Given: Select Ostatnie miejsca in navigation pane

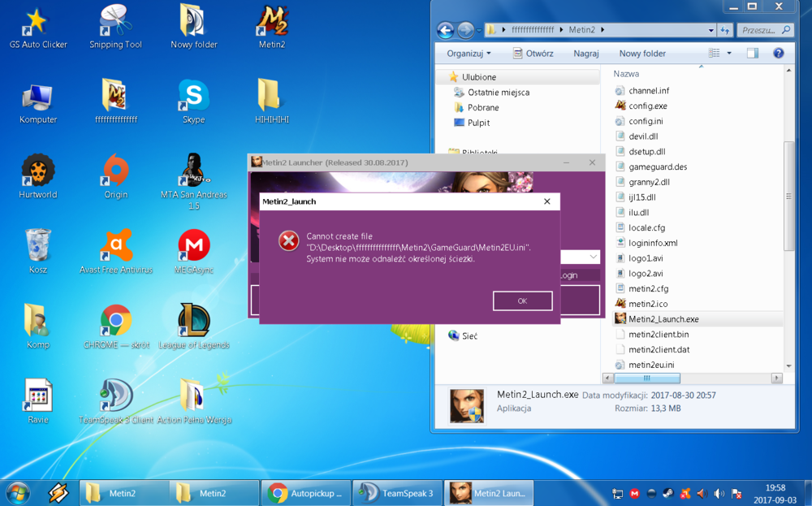Looking at the screenshot, I should click(x=499, y=93).
